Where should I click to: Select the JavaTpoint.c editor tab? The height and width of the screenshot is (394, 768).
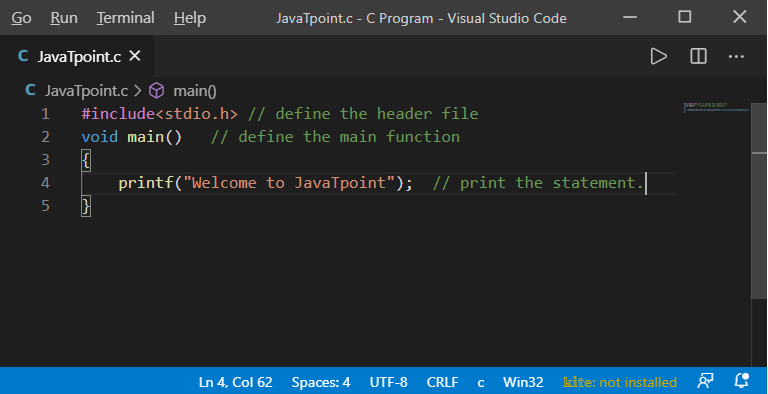tap(78, 57)
